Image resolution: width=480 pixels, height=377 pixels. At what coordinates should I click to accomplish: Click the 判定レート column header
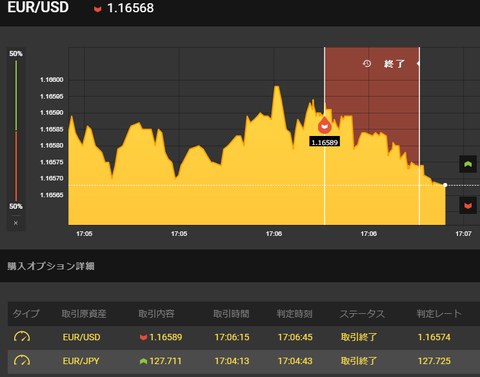[439, 313]
